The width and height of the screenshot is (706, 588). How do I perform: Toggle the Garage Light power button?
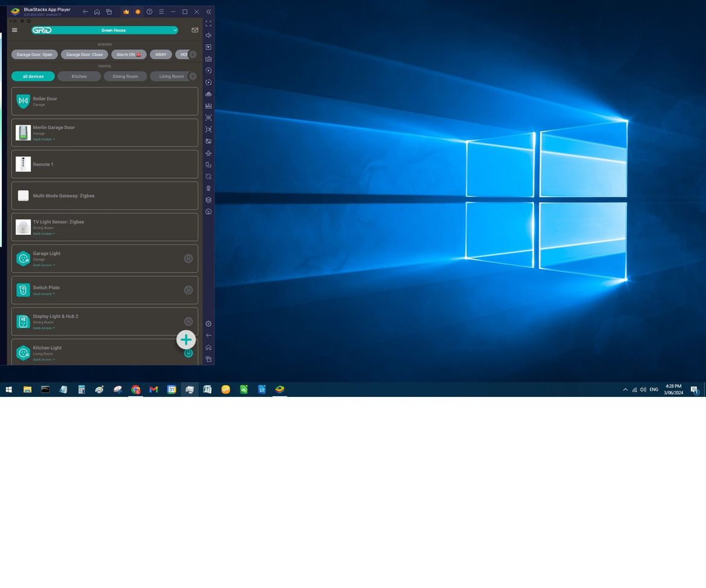(x=188, y=259)
